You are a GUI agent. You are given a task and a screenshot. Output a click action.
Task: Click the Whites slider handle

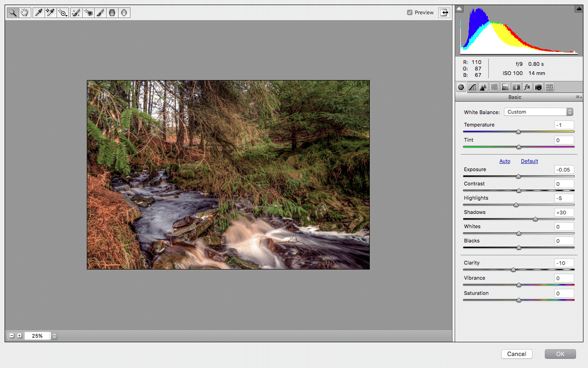point(519,233)
